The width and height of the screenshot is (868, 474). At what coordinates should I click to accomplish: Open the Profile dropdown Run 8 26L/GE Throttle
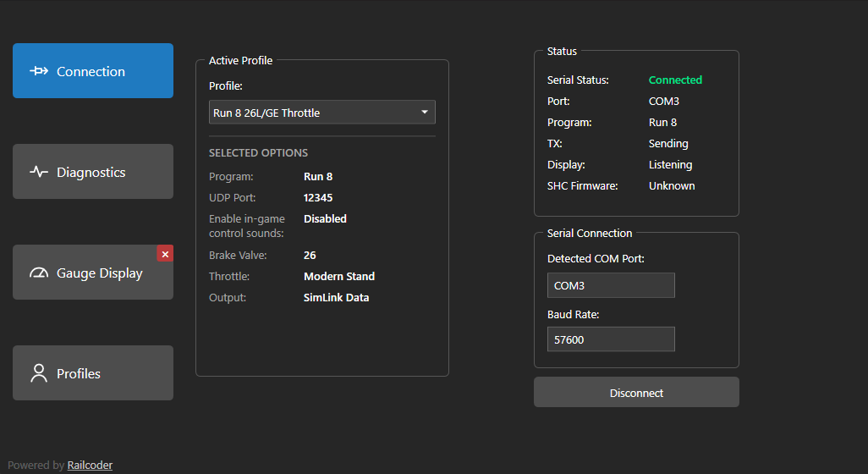tap(322, 113)
